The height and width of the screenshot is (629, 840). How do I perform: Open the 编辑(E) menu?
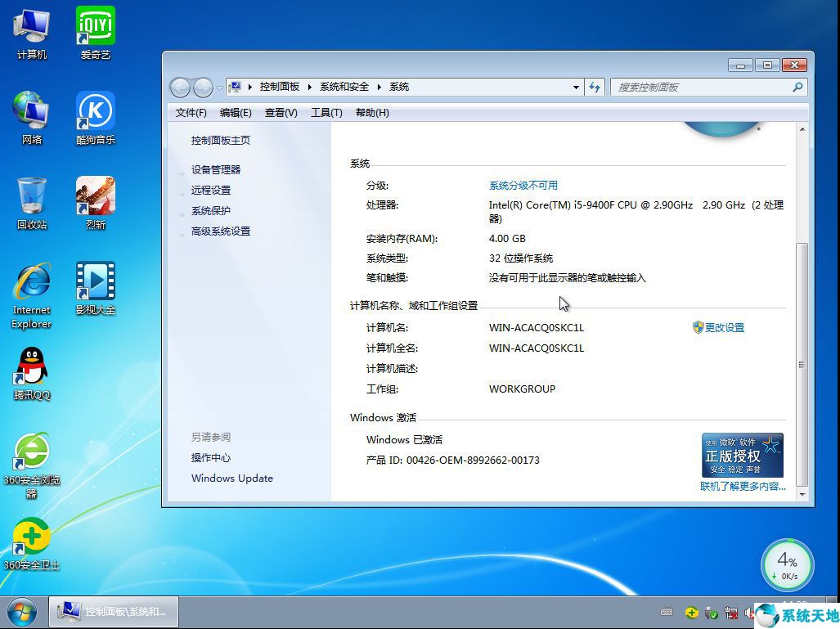coord(236,113)
